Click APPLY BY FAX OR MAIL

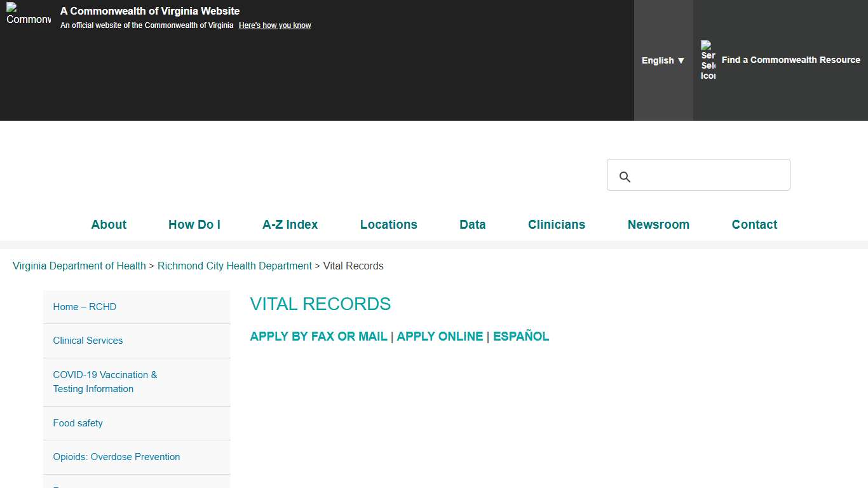318,336
